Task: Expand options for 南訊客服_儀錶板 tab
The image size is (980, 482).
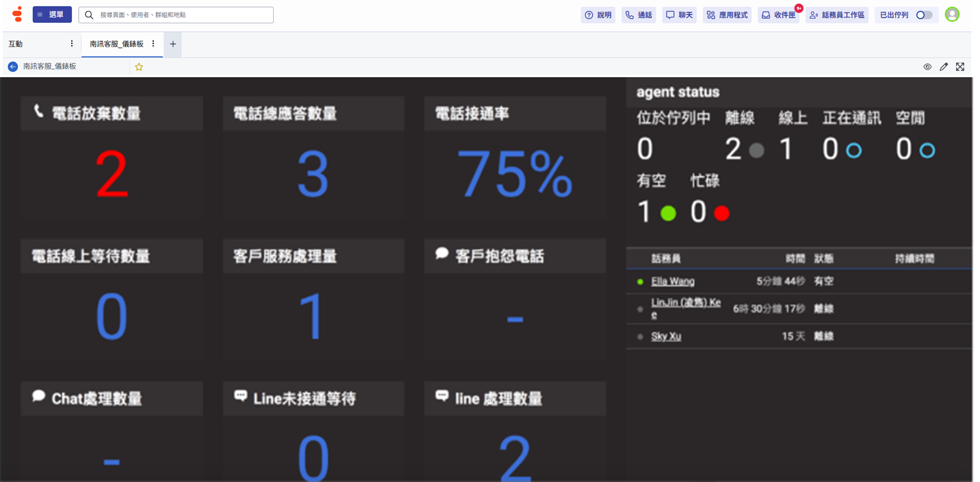Action: point(153,44)
